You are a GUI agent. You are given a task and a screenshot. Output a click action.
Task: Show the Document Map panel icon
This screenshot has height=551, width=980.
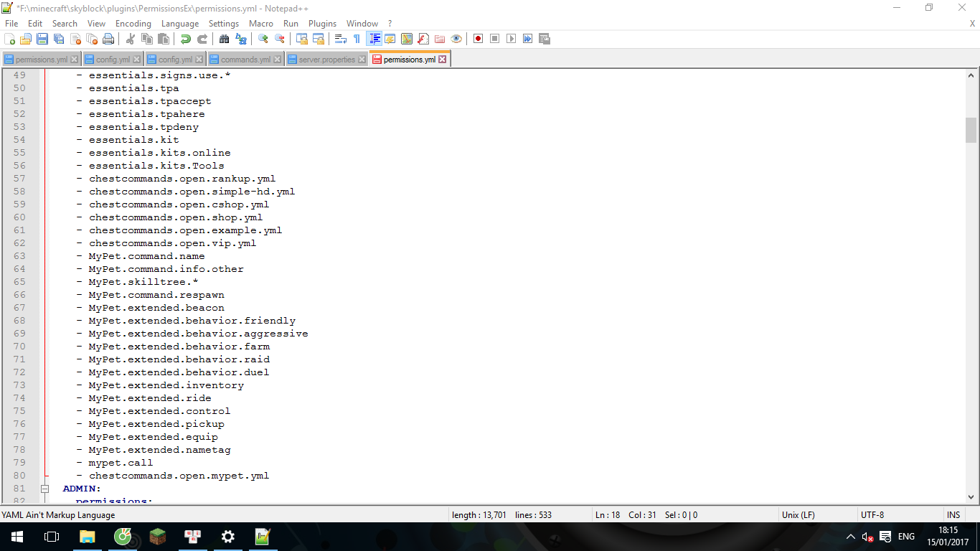click(x=407, y=39)
